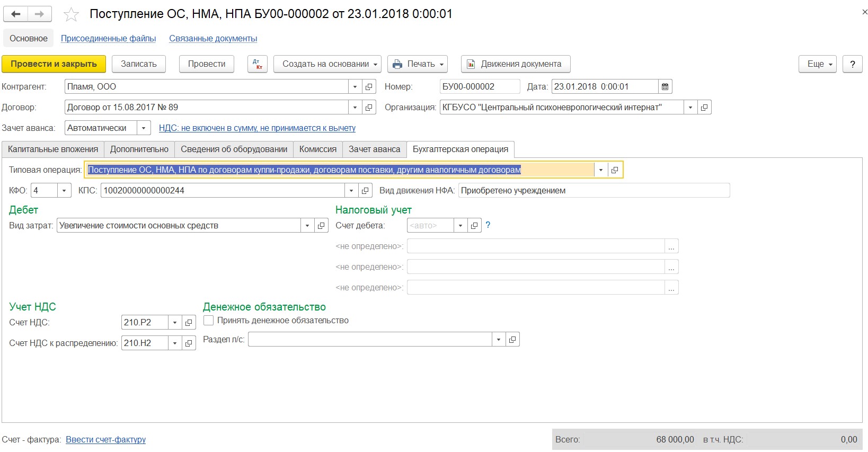Open the Еще menu

point(817,64)
